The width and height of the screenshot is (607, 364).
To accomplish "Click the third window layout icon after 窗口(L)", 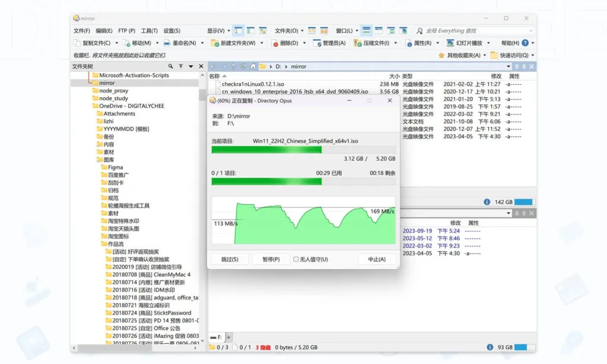I will (391, 31).
